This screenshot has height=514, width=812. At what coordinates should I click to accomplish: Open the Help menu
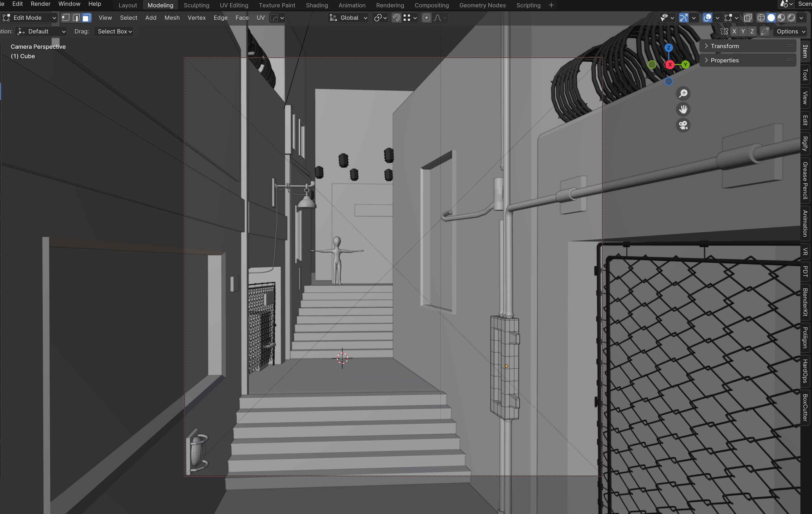tap(95, 4)
